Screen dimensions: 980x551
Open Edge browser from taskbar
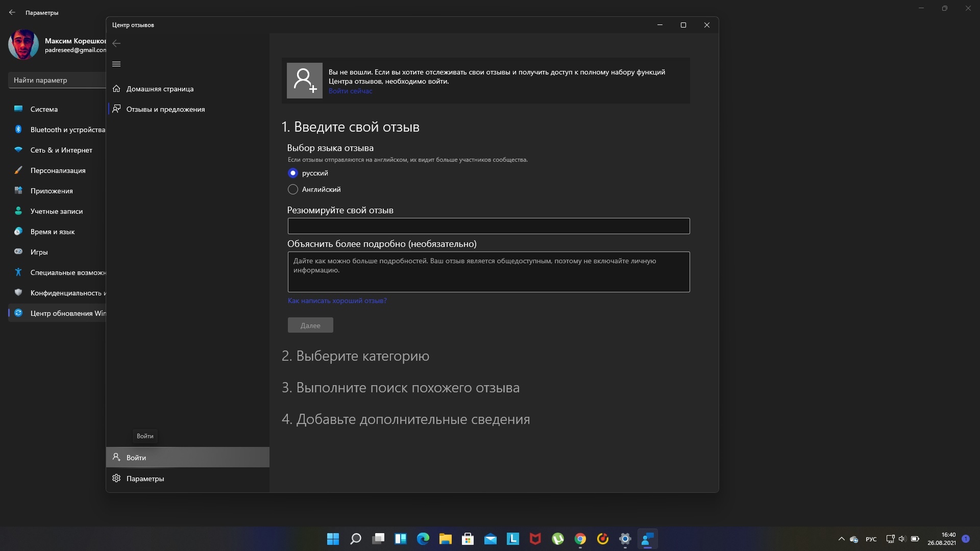point(423,538)
